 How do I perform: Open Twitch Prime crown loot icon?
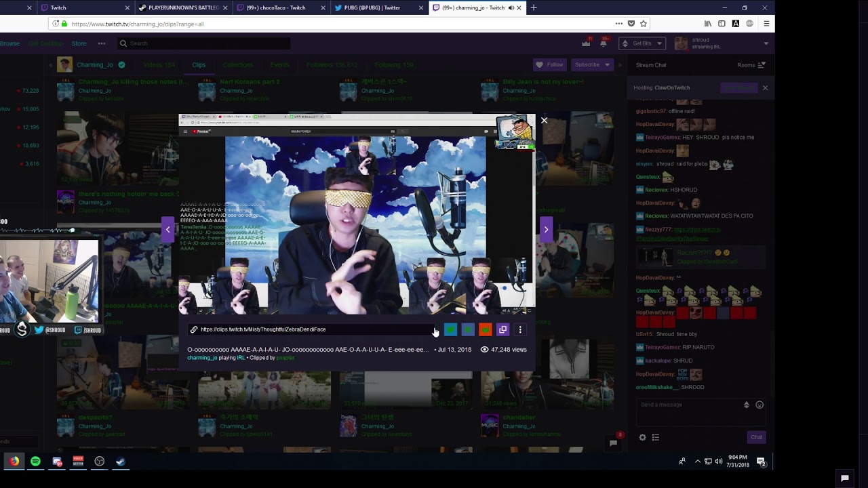586,43
